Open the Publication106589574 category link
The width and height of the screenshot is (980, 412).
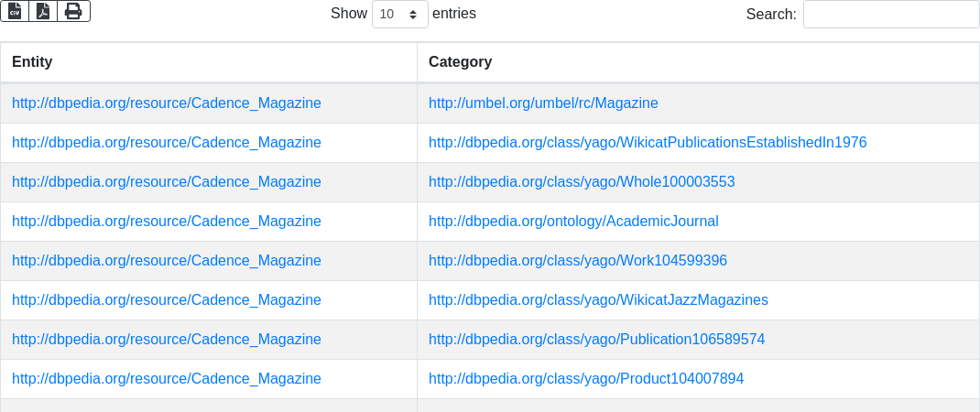596,340
